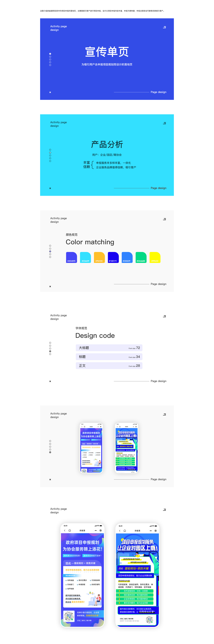Select the 大标题 Font size 72 row
The image size is (214, 644).
point(109,348)
